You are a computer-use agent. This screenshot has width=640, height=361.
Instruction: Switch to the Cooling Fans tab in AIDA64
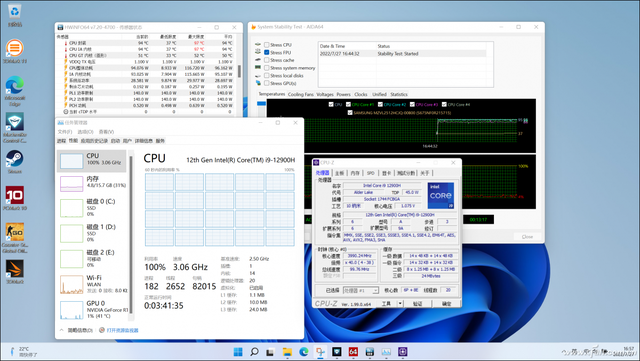click(x=301, y=94)
